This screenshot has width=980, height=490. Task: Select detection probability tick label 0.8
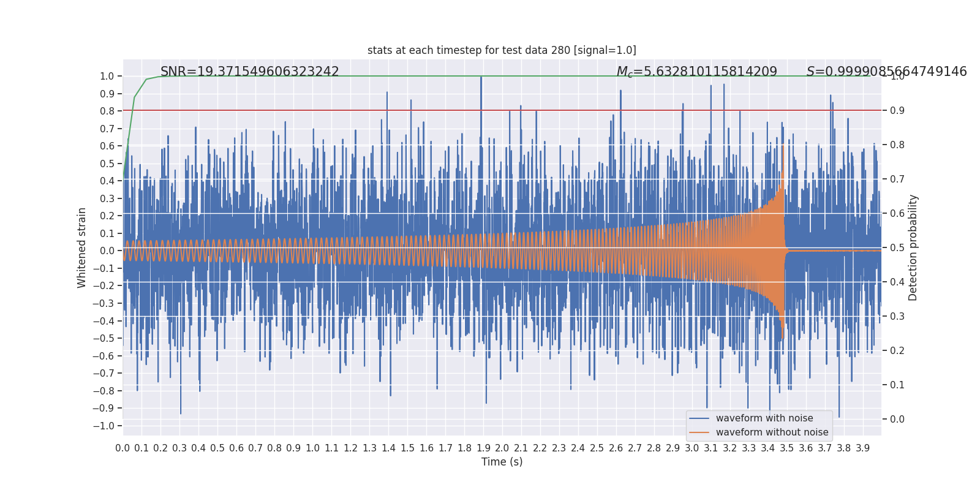coord(897,145)
